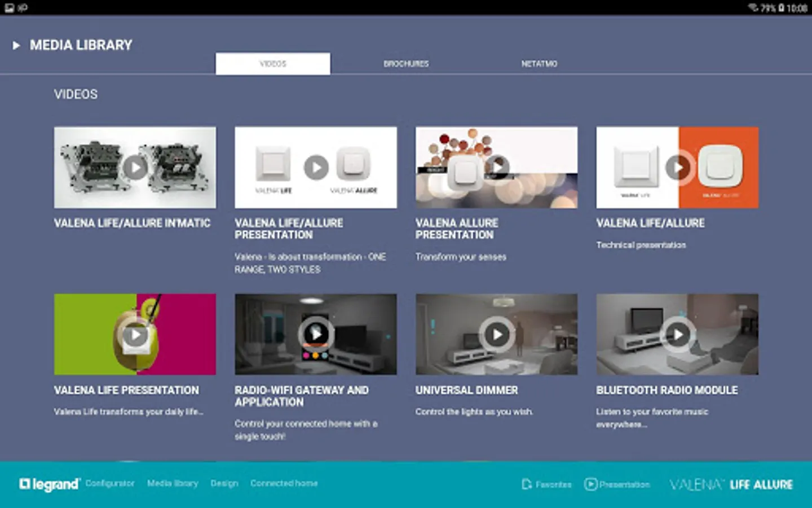
Task: Select the Valena Allure Presentation title
Action: click(457, 229)
